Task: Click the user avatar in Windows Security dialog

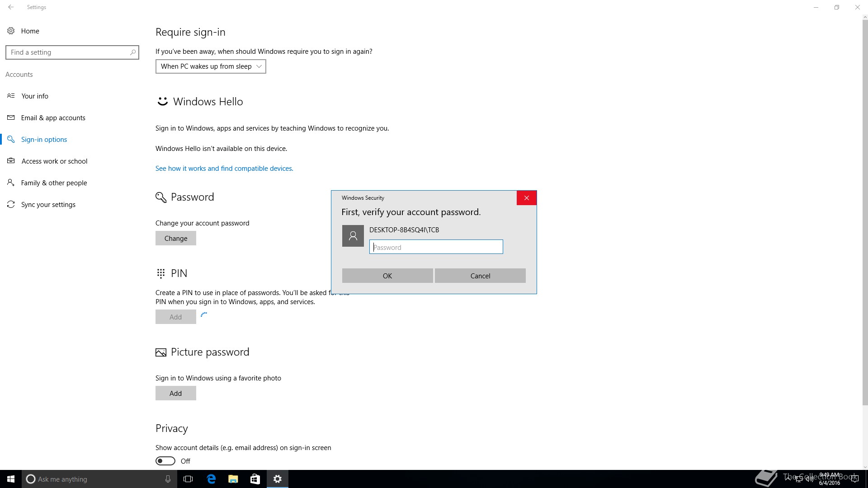Action: (353, 236)
